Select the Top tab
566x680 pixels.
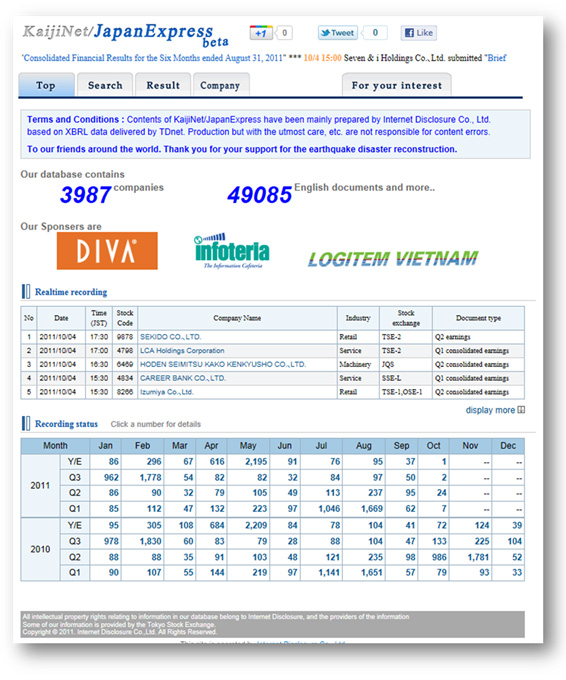click(x=46, y=85)
